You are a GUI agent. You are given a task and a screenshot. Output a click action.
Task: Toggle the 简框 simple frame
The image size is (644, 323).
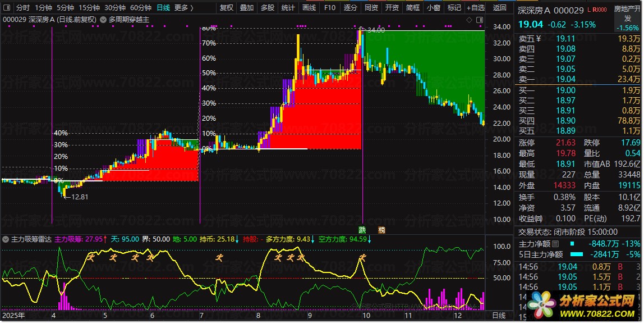point(413,7)
